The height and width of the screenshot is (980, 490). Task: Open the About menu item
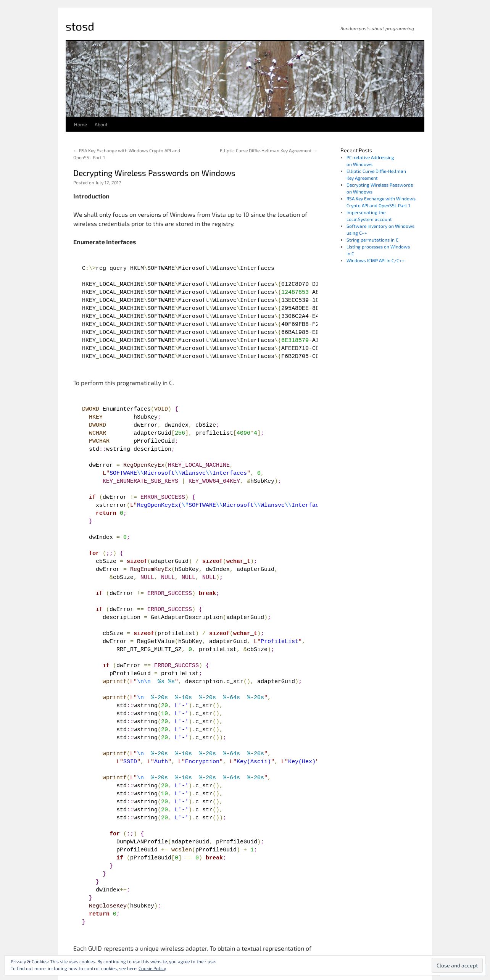point(101,125)
